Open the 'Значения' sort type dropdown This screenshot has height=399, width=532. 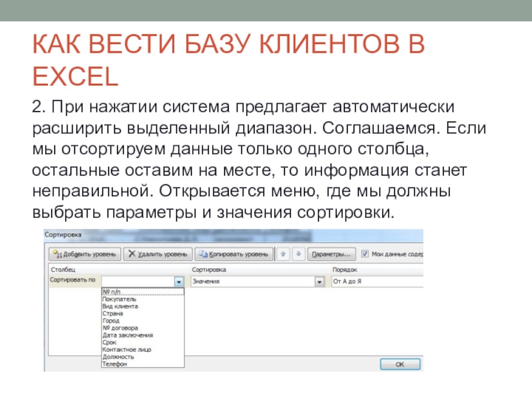[x=319, y=281]
